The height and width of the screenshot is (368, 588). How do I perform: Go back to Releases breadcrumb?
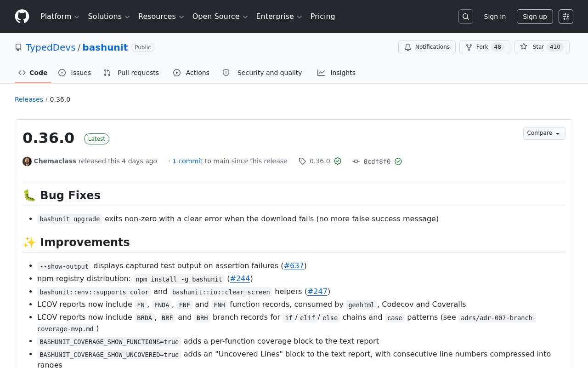(29, 99)
